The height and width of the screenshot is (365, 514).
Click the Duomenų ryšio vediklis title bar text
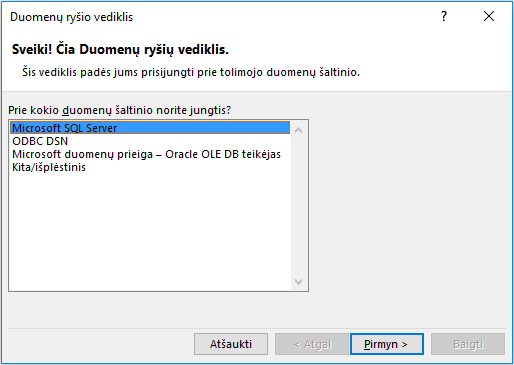pyautogui.click(x=71, y=17)
